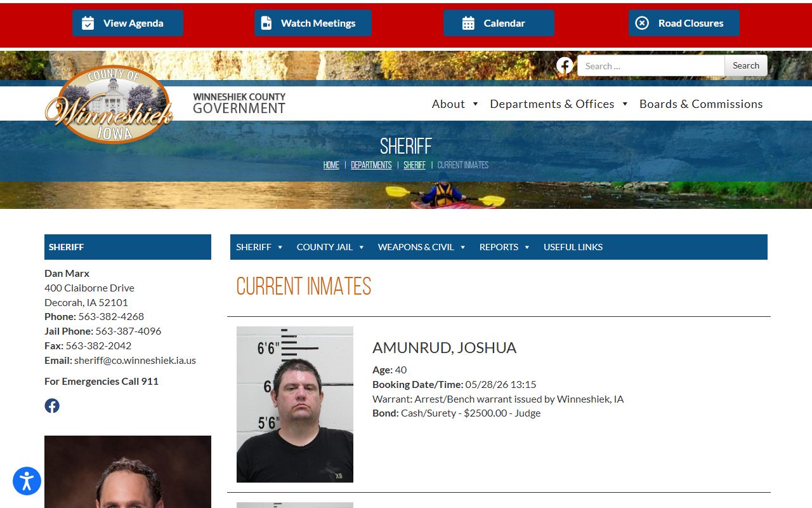Click the Current Inmates breadcrumb text

click(x=463, y=165)
